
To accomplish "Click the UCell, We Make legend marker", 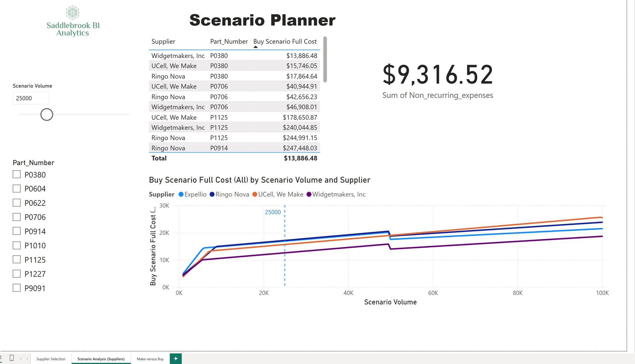I will click(x=255, y=194).
